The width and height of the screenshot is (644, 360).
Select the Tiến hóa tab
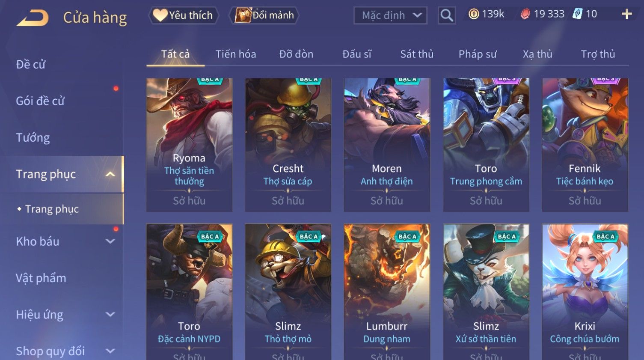pos(236,54)
